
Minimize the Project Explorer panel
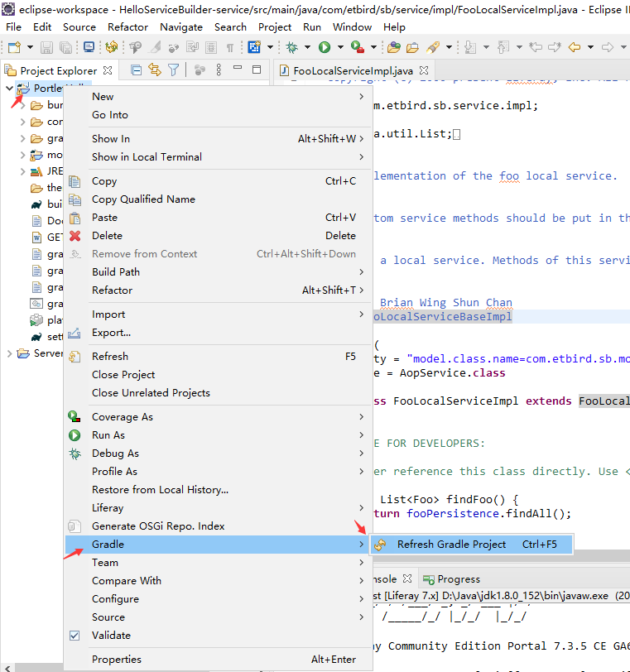[x=238, y=70]
